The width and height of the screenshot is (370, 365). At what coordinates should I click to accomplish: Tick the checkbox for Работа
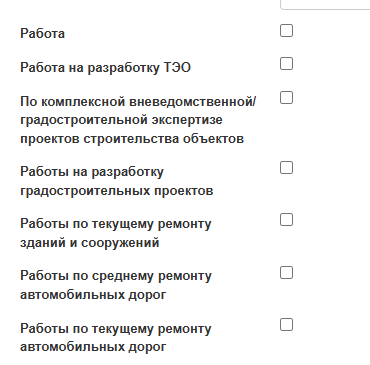[286, 31]
